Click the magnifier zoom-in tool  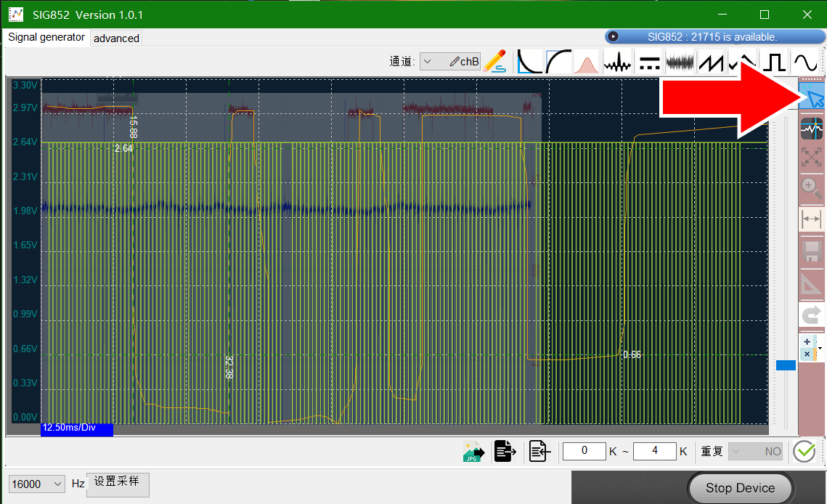tap(812, 187)
